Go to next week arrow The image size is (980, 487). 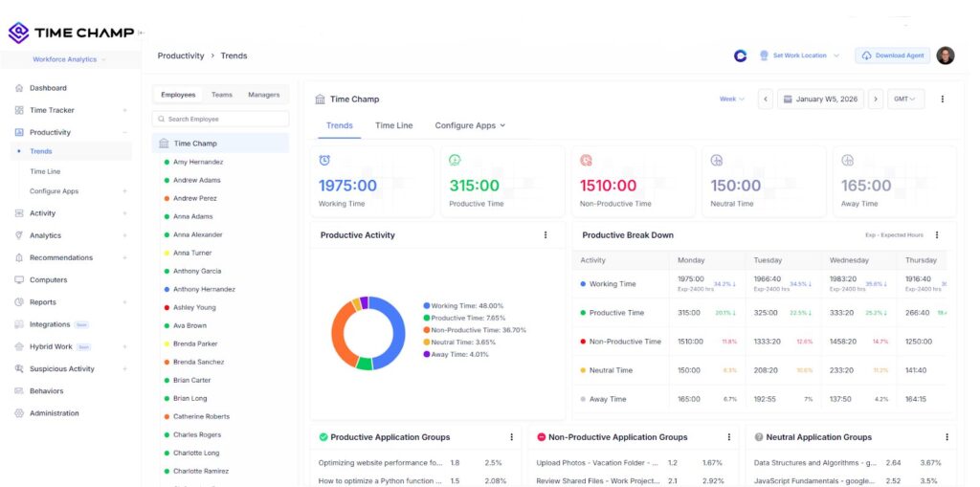click(x=875, y=100)
